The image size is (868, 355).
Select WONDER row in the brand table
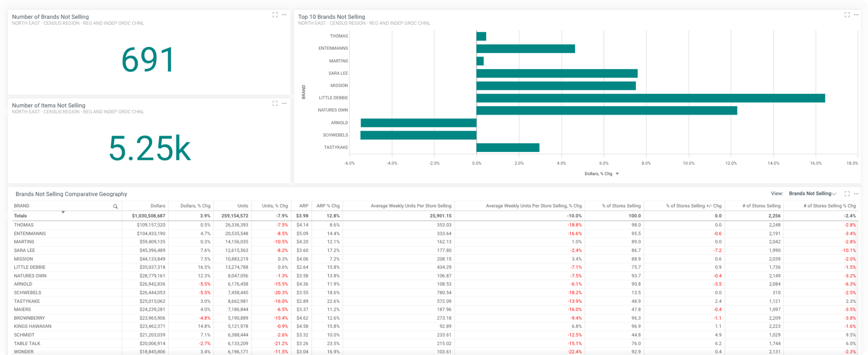[435, 352]
